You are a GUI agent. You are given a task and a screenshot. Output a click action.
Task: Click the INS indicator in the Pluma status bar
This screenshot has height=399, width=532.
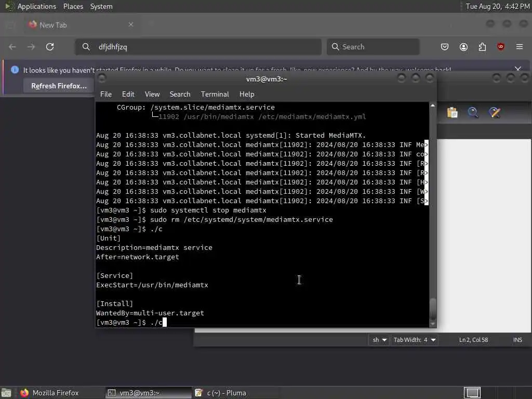tap(518, 340)
